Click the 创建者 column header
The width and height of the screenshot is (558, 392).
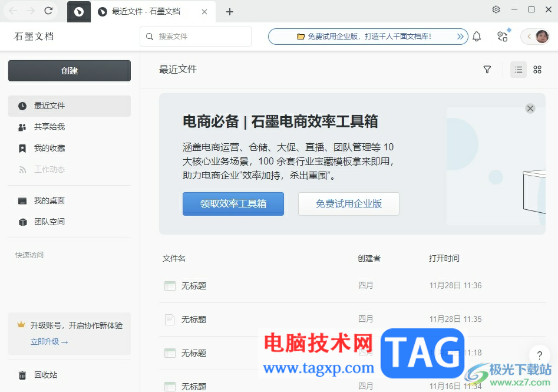click(369, 259)
